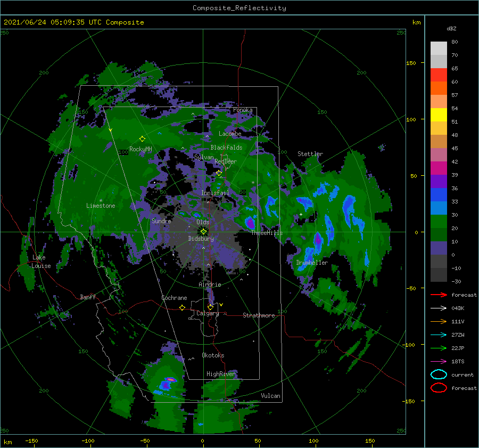
Task: Click the -150 value on bottom axis
Action: point(31,441)
